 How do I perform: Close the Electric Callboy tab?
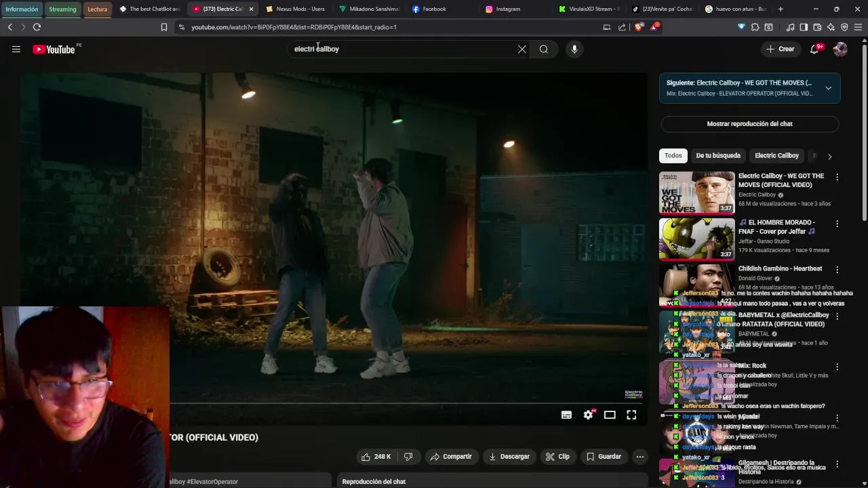pyautogui.click(x=252, y=9)
